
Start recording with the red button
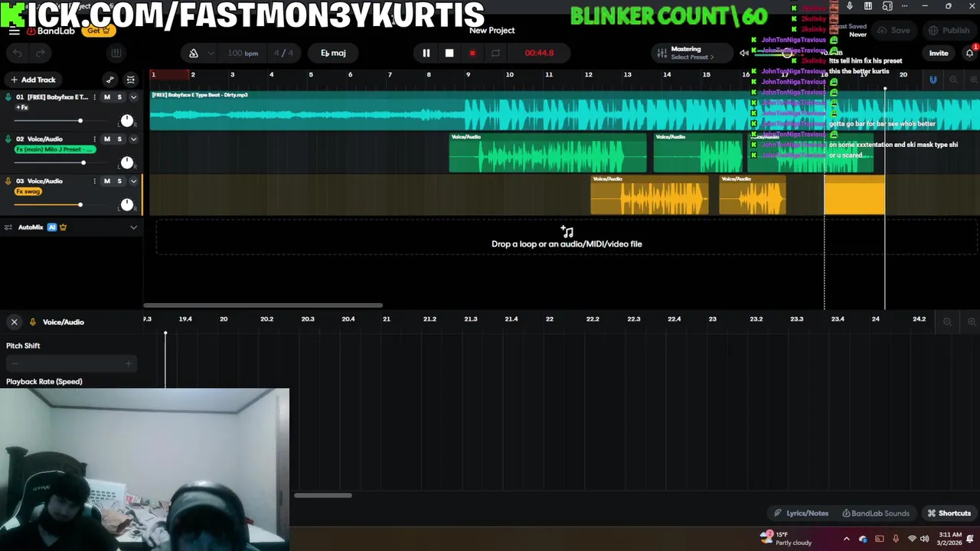point(472,53)
